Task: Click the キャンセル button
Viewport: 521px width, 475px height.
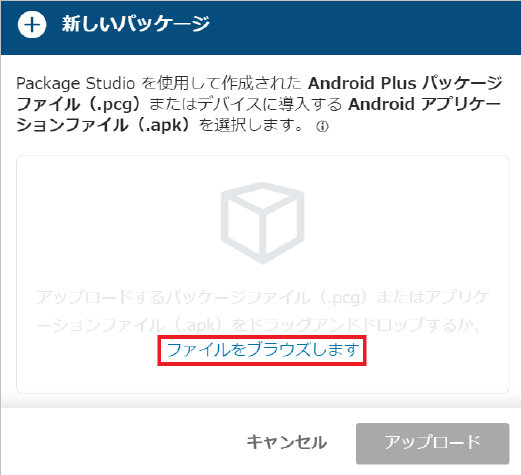Action: (287, 443)
